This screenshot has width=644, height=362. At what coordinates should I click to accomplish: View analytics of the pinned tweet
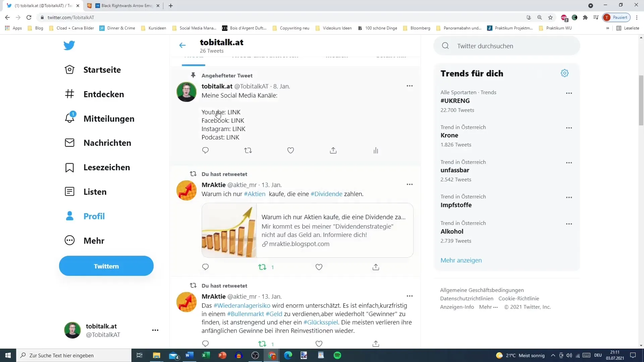(x=376, y=150)
